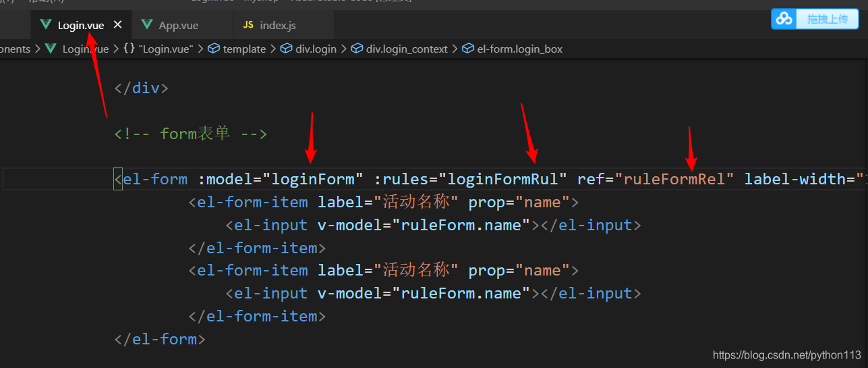Open the index.js editor tab

[277, 25]
